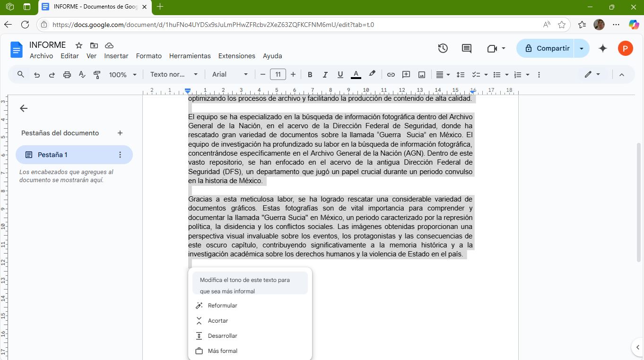
Task: Toggle underline formatting
Action: point(340,75)
